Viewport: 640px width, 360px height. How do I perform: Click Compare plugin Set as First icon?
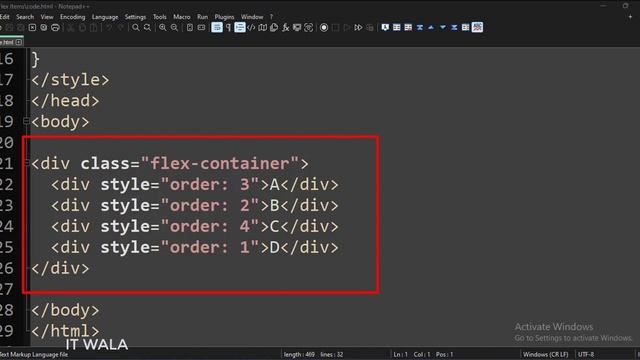[385, 27]
